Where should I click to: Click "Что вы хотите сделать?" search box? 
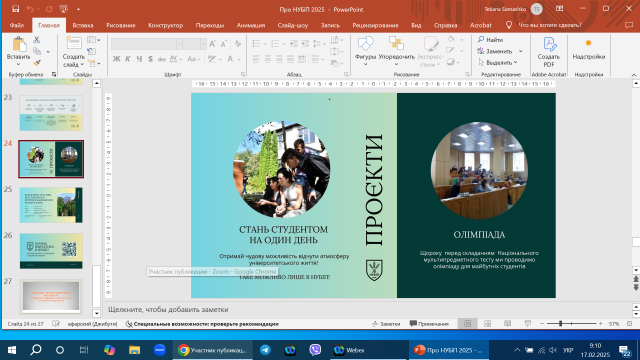point(549,25)
